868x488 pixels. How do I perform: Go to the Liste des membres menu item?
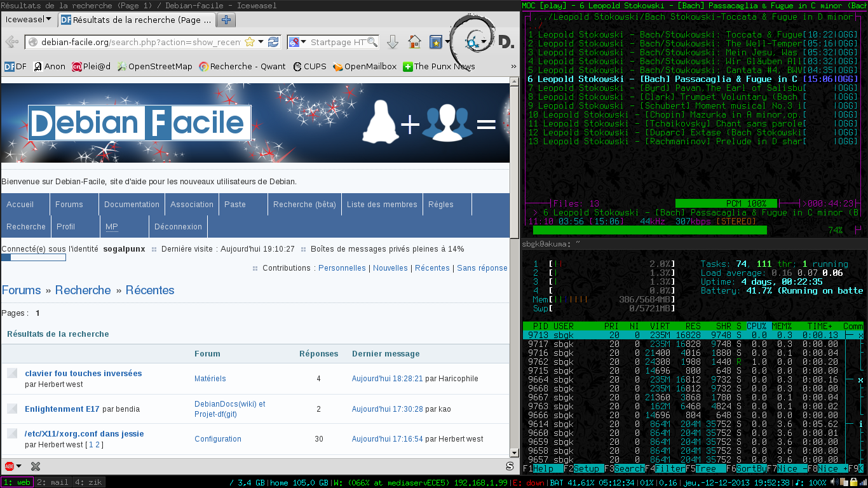[x=382, y=205]
